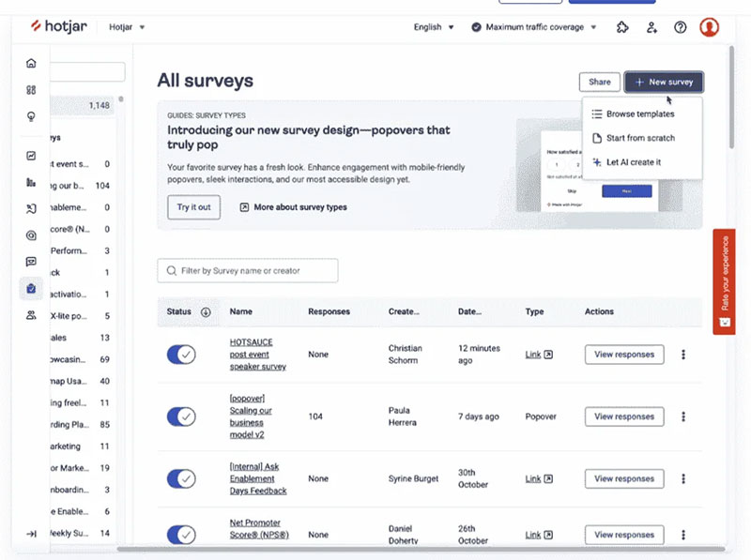Choose Let AI create it option

click(626, 162)
